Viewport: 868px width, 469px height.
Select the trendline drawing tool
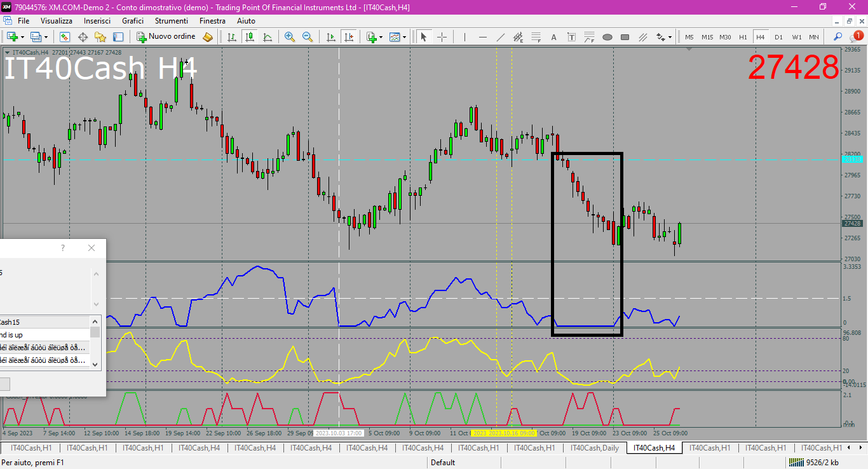pyautogui.click(x=500, y=37)
